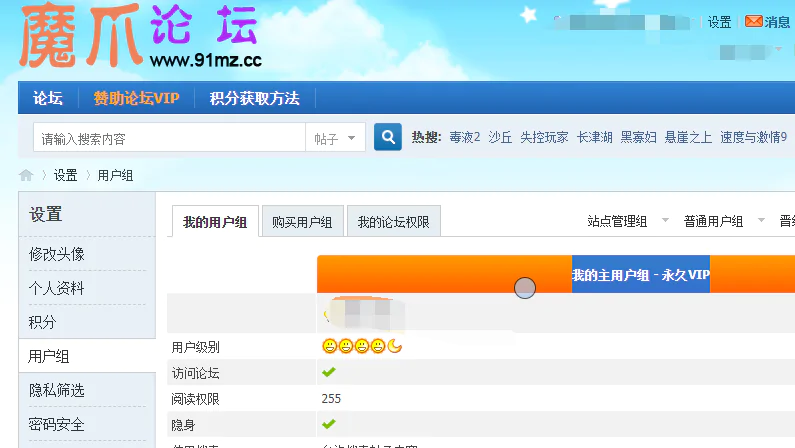Click hot search 速度与激情9
Screen dimensions: 795x448
[753, 137]
